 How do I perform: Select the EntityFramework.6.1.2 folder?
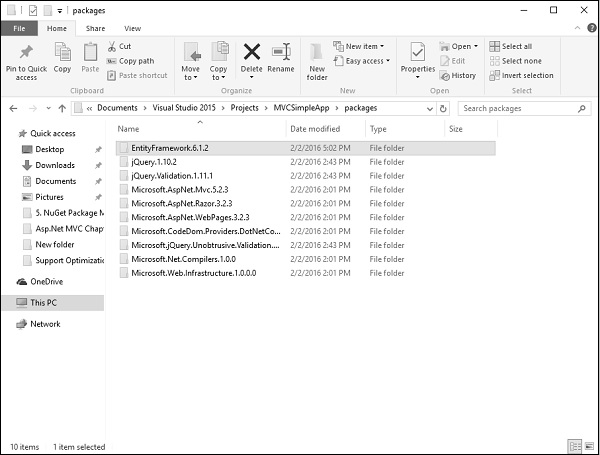[x=305, y=148]
